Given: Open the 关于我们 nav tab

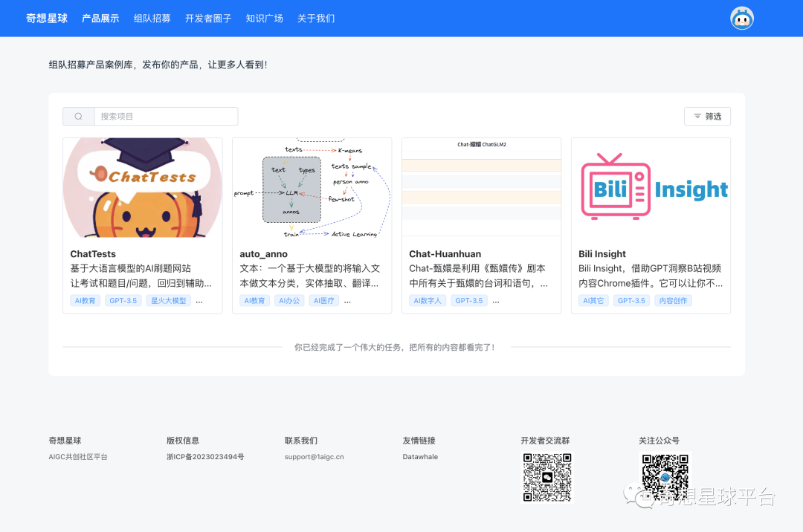Looking at the screenshot, I should (316, 19).
